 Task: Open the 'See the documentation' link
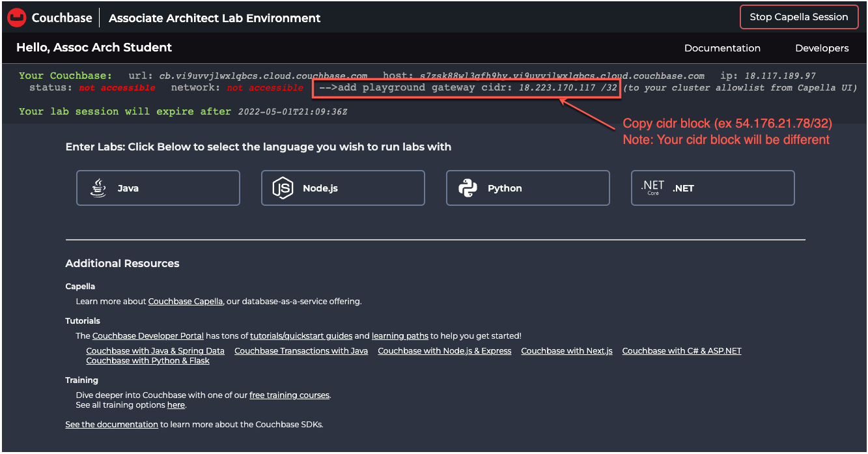(x=111, y=425)
